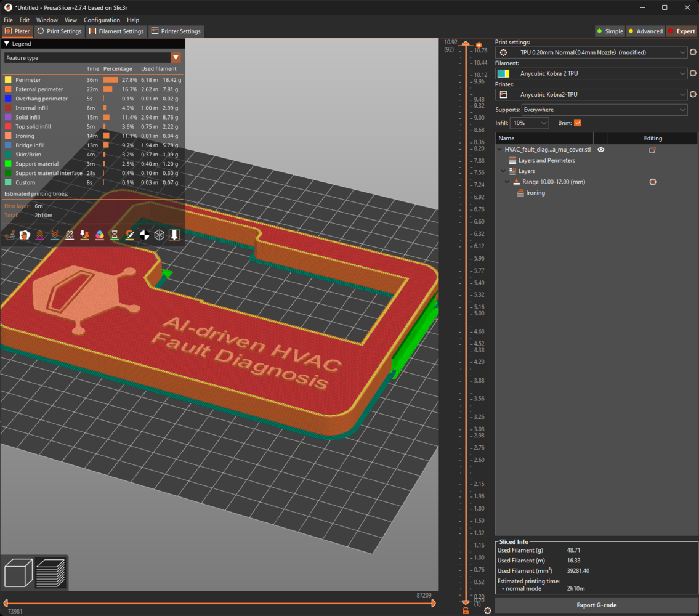Image resolution: width=699 pixels, height=616 pixels.
Task: Open the Configuration menu
Action: [102, 20]
